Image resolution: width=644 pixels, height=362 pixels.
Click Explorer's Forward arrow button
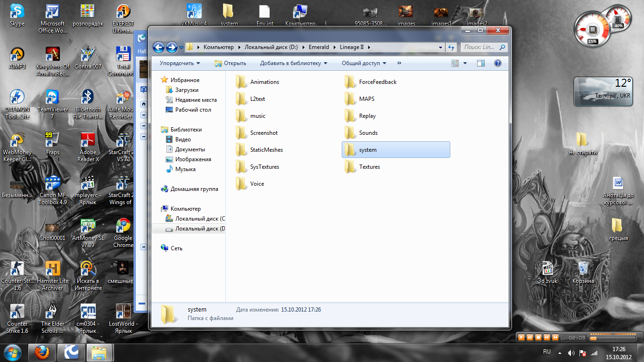172,47
